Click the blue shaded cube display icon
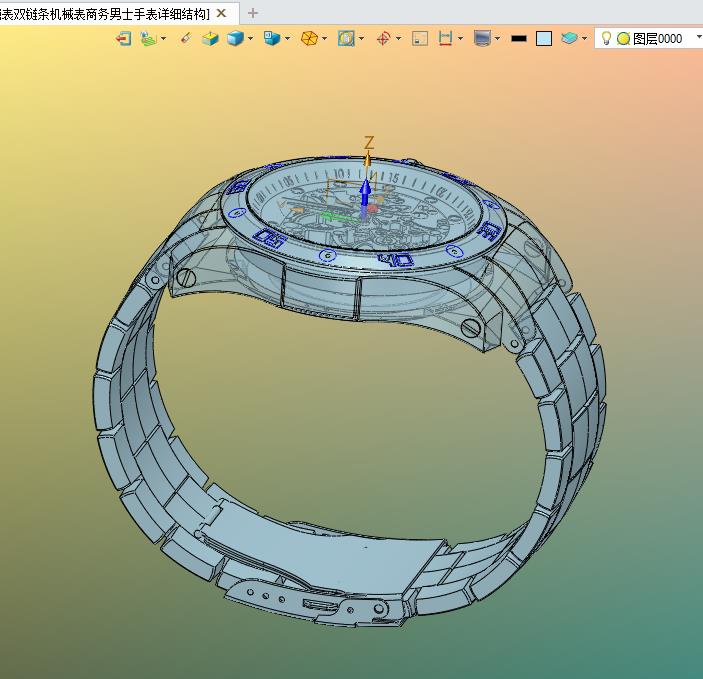 tap(235, 39)
